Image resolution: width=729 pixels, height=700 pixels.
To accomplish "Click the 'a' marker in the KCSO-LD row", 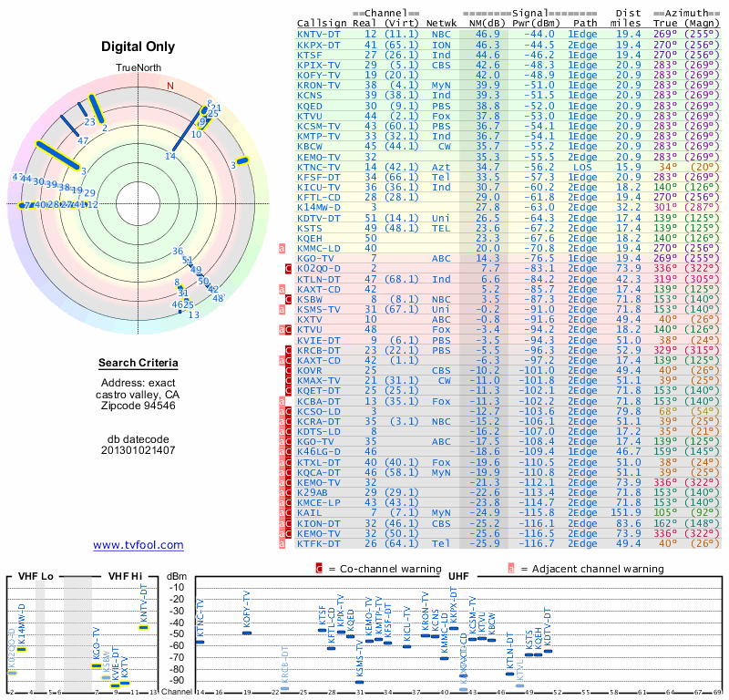I will tap(282, 412).
